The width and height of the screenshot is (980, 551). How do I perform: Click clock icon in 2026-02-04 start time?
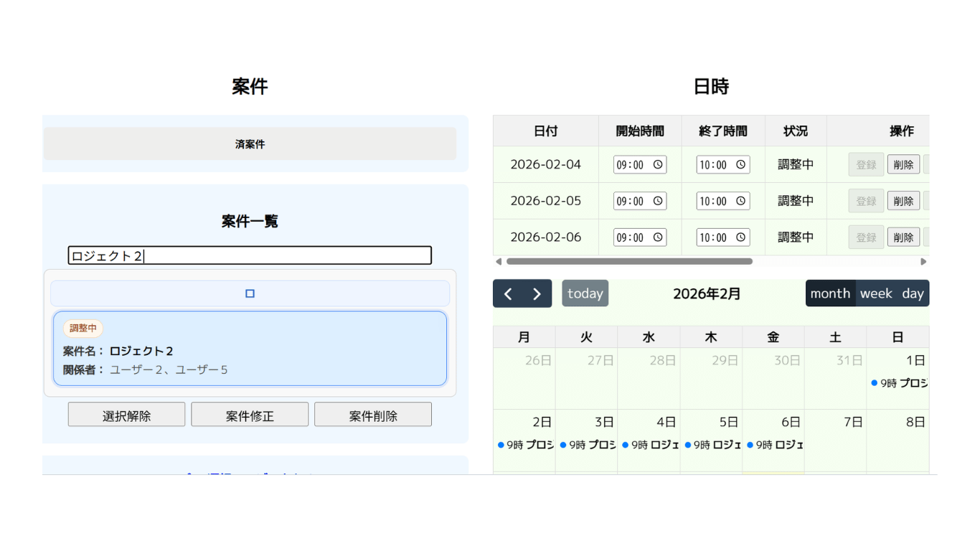click(658, 164)
